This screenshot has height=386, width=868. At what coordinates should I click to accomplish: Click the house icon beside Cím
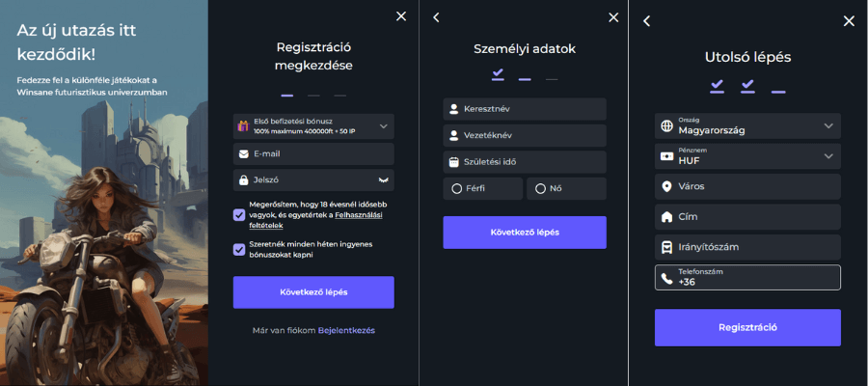point(665,217)
